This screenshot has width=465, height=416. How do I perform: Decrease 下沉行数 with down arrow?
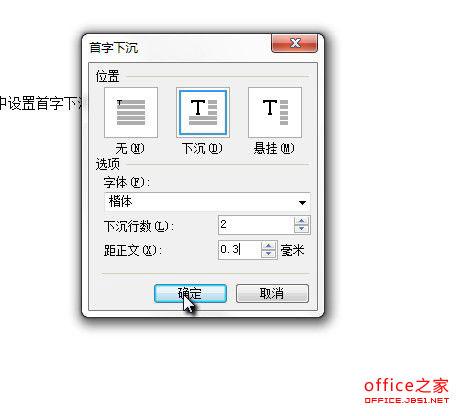302,229
